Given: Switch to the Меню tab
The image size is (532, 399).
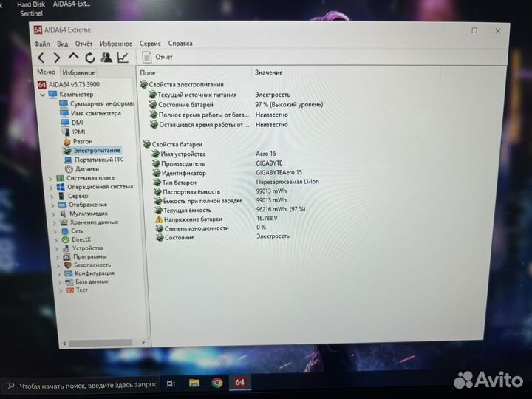Looking at the screenshot, I should click(x=46, y=72).
